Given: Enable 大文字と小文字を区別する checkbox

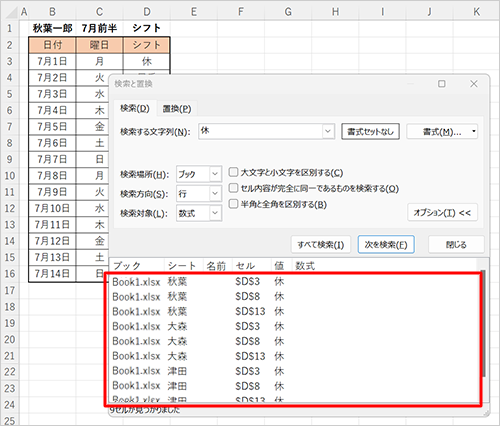Looking at the screenshot, I should click(233, 172).
